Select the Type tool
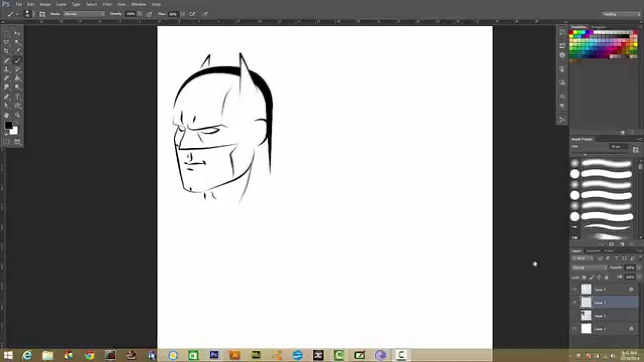The height and width of the screenshot is (362, 644). [18, 97]
